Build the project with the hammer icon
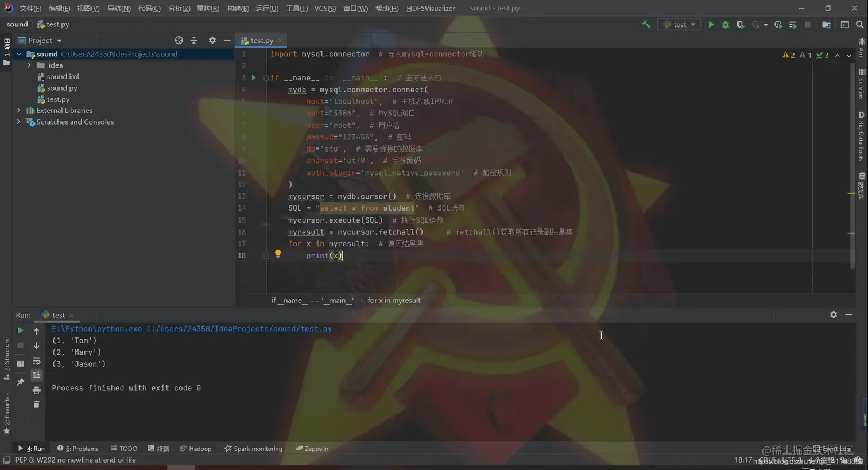This screenshot has width=868, height=470. pyautogui.click(x=646, y=24)
